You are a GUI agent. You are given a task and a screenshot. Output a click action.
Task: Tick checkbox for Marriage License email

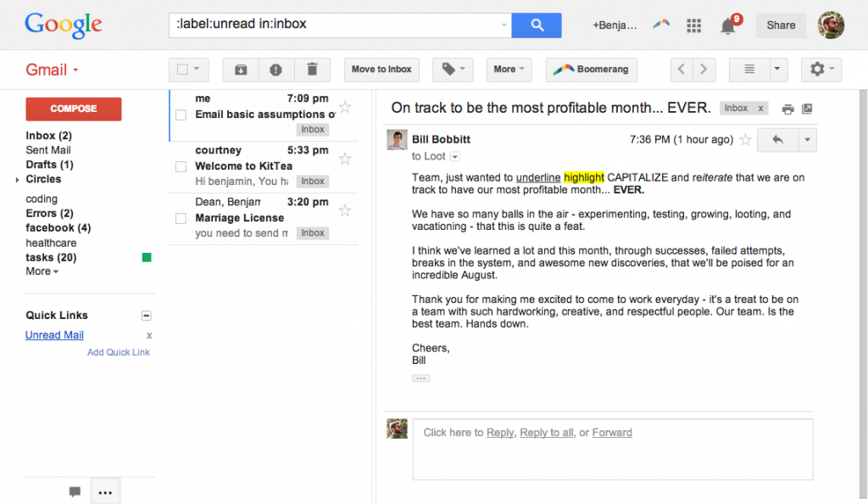tap(181, 218)
